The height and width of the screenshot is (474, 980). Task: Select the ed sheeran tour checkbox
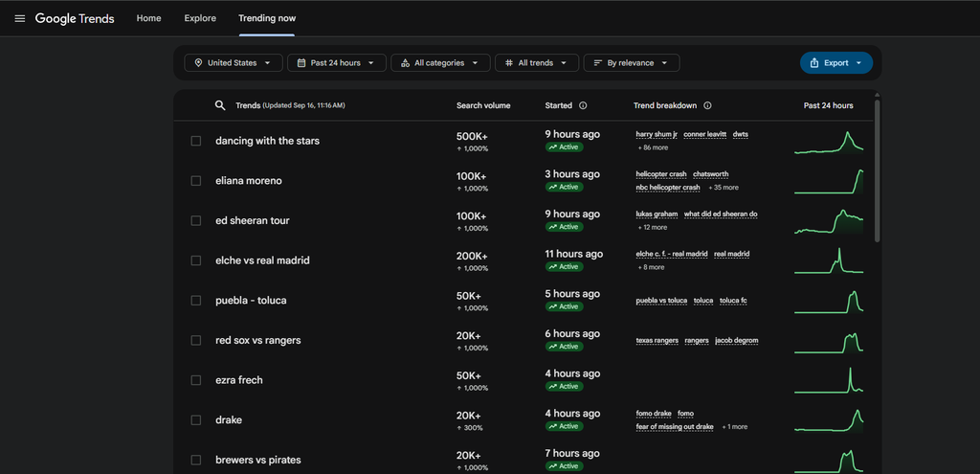(195, 221)
